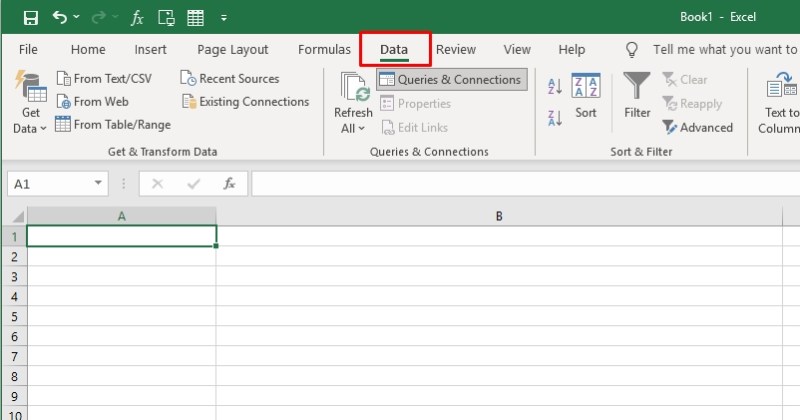Sort Z to A descending icon
Viewport: 800px width, 420px height.
pyautogui.click(x=555, y=118)
